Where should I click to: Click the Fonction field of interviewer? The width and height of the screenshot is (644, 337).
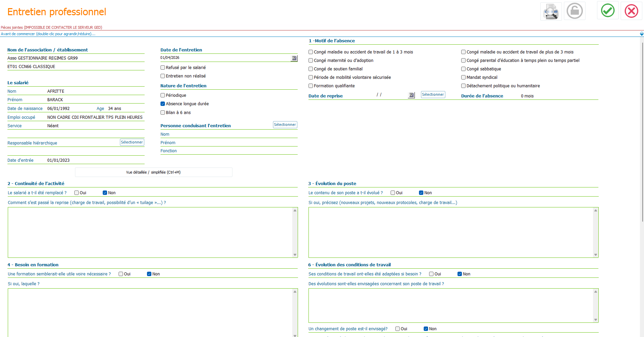pyautogui.click(x=229, y=151)
